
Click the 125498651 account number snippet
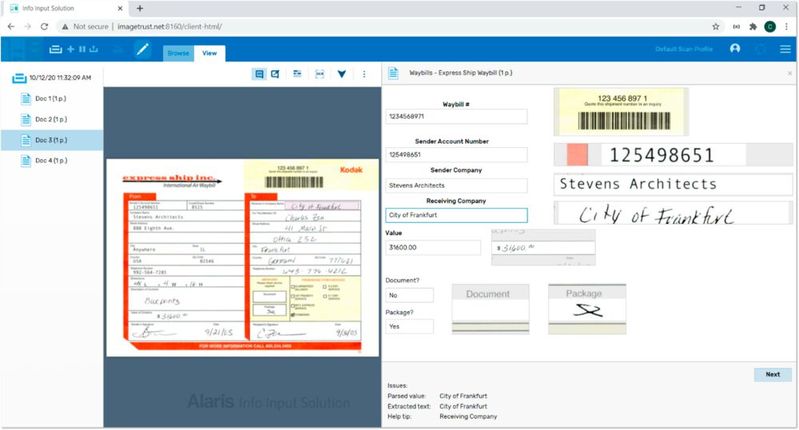(x=673, y=155)
